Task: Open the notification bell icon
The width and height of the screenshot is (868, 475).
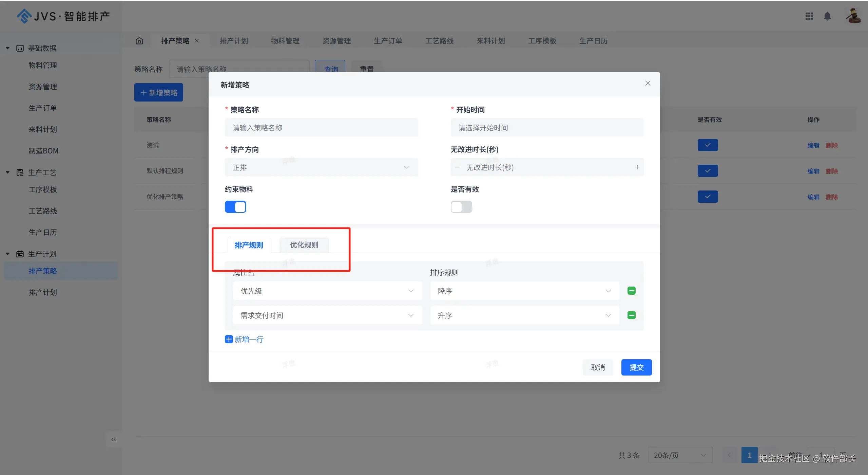Action: 827,16
